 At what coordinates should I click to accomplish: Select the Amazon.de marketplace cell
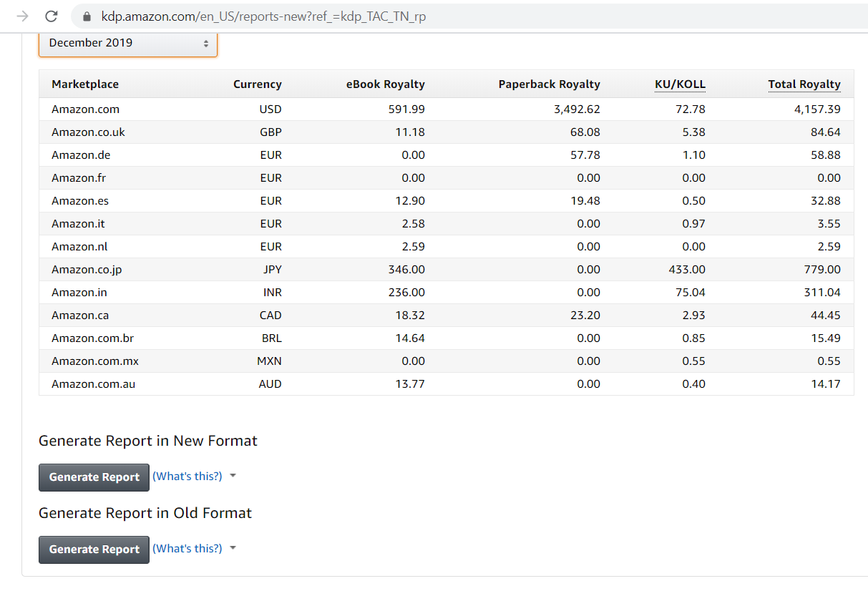(81, 155)
